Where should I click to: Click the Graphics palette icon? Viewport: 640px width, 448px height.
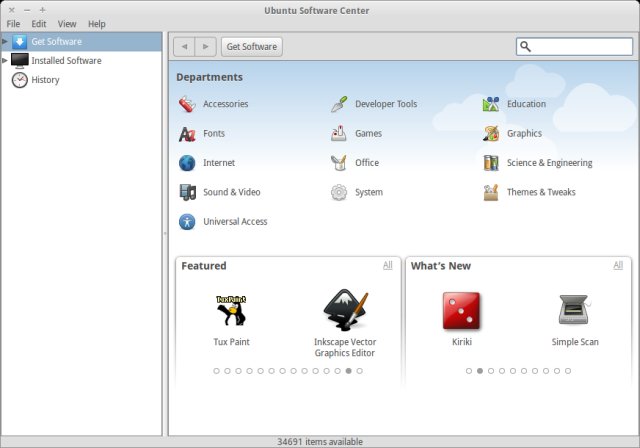pos(491,133)
